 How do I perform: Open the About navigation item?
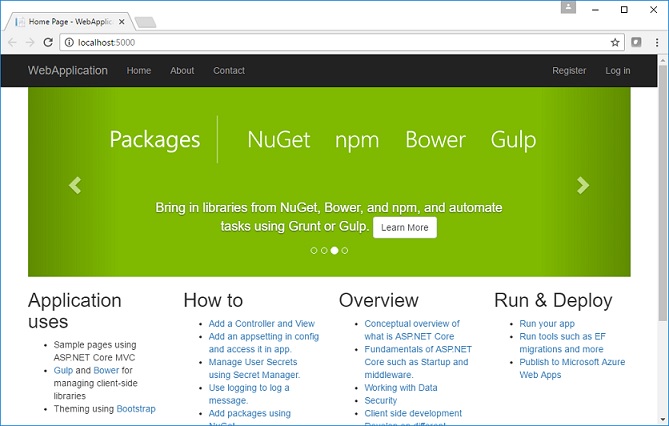tap(182, 71)
